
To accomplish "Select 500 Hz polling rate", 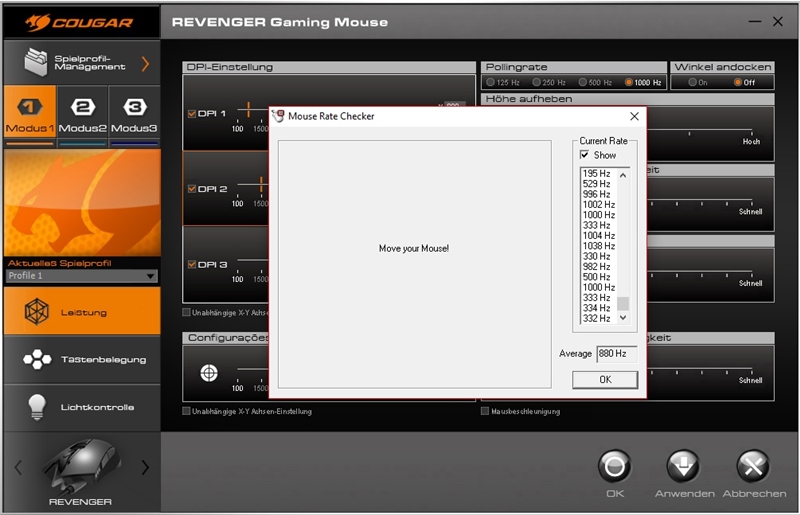I will (x=583, y=82).
